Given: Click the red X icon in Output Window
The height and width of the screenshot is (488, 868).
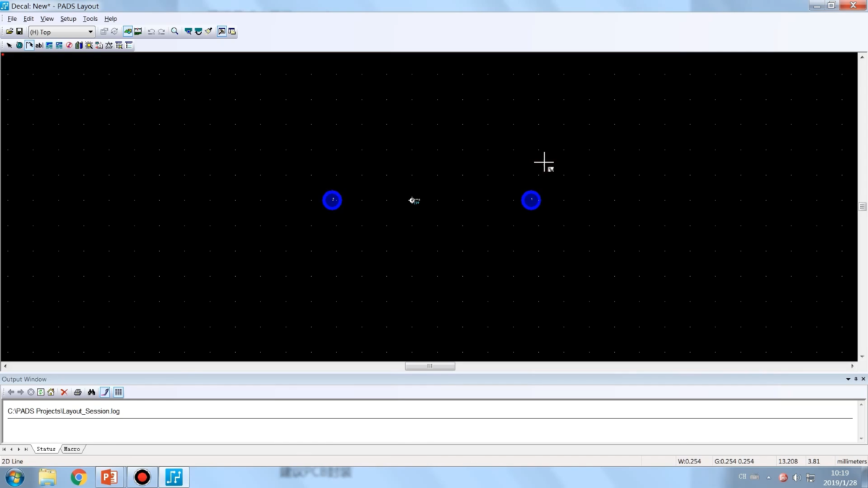Looking at the screenshot, I should point(64,392).
